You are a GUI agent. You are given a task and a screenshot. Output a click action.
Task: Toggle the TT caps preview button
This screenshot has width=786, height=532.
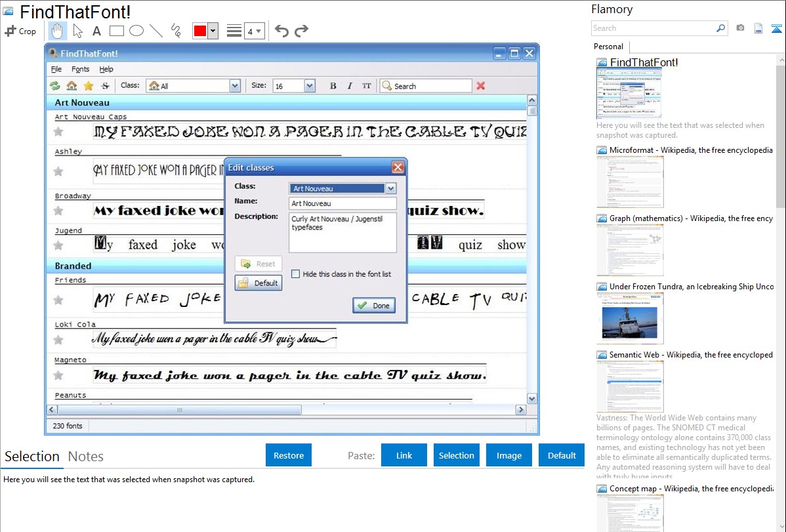click(x=367, y=86)
